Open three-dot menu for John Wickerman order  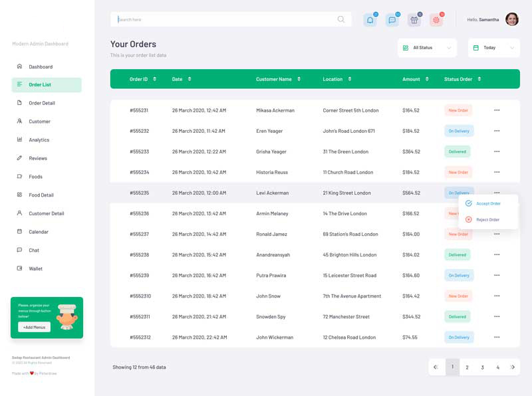[497, 338]
